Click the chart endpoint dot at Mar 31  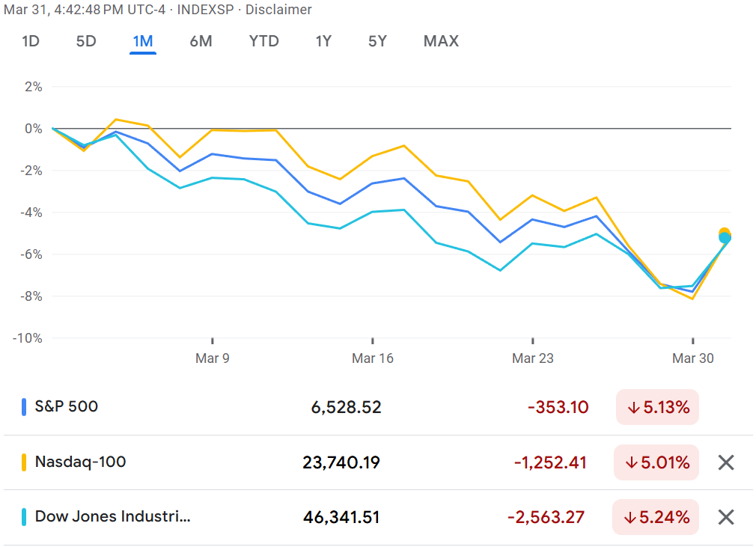pyautogui.click(x=725, y=236)
